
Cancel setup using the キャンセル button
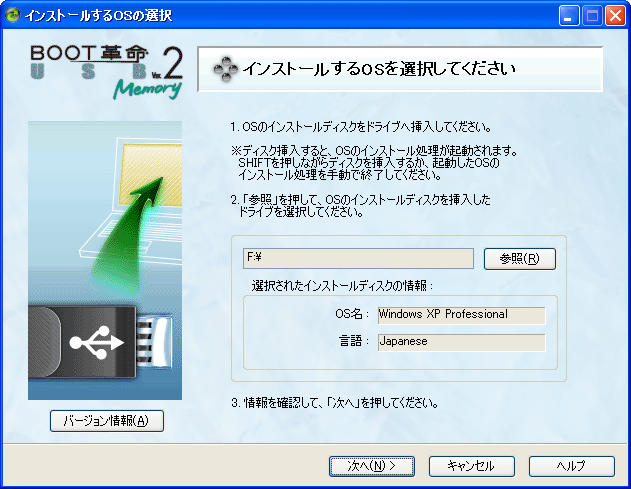coord(471,466)
